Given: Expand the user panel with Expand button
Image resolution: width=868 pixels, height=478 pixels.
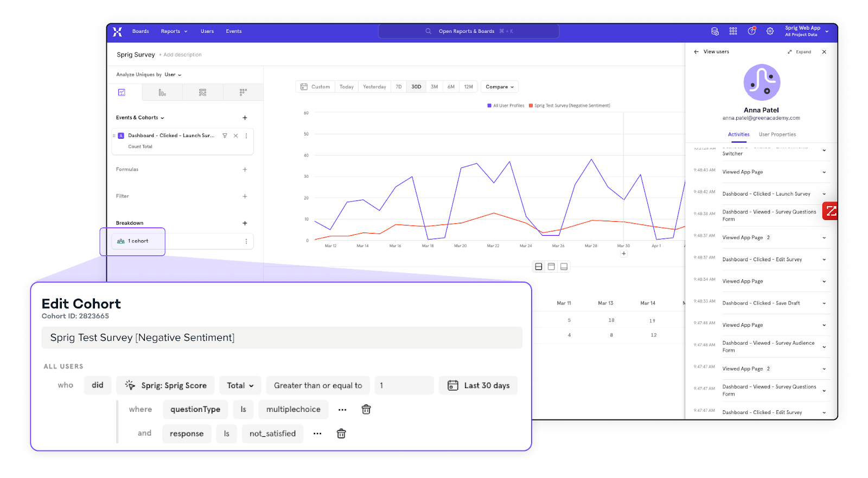Looking at the screenshot, I should (799, 52).
